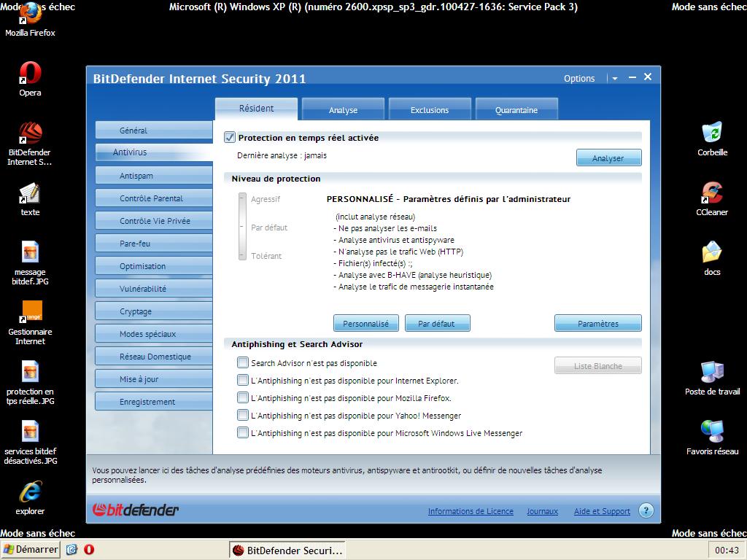Screen dimensions: 747x560
Task: Open the Optimisation section
Action: tap(154, 266)
